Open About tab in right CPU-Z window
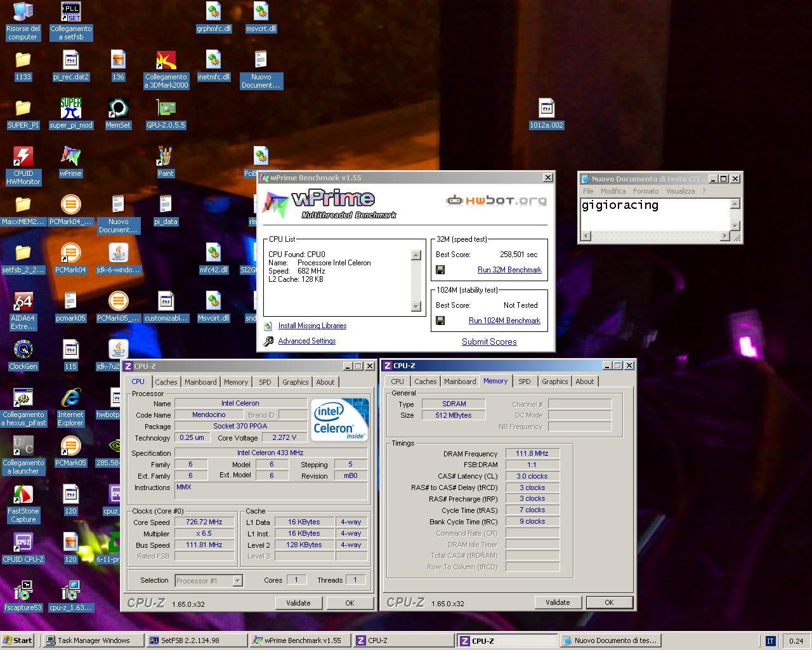This screenshot has width=812, height=650. 585,381
